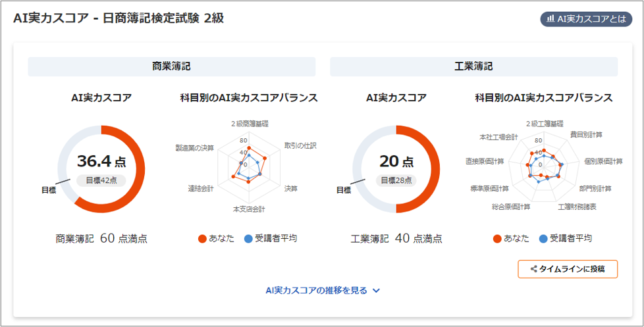Viewport: 644px width, 327px height.
Task: Click the 費目別計算 radar axis label
Action: [585, 135]
